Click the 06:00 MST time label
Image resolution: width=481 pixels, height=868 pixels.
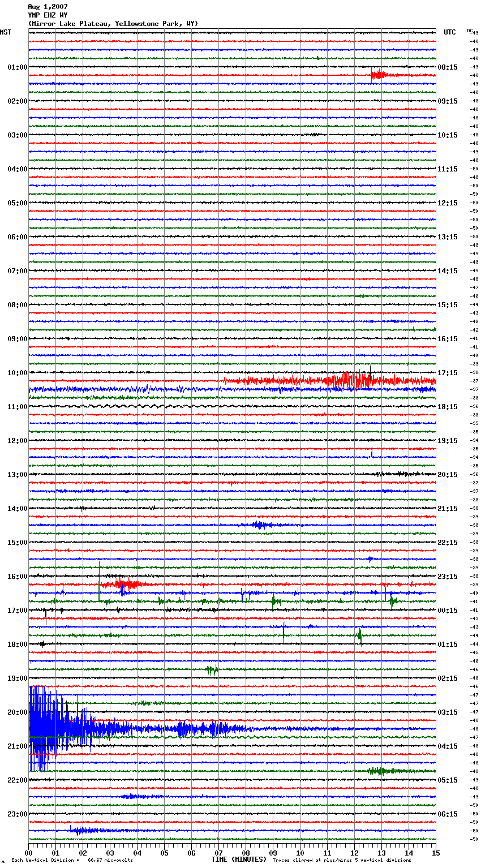[x=17, y=237]
